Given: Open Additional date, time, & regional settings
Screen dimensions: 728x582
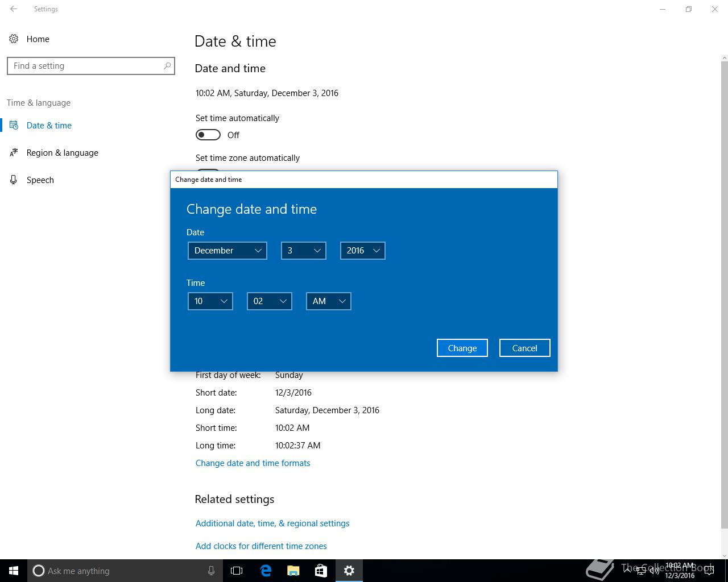Looking at the screenshot, I should [272, 523].
